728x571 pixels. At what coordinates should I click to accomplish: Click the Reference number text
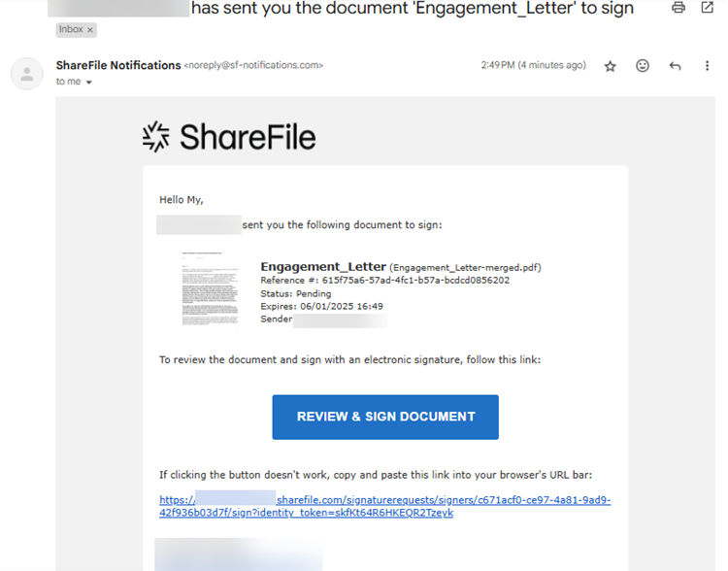[x=385, y=280]
